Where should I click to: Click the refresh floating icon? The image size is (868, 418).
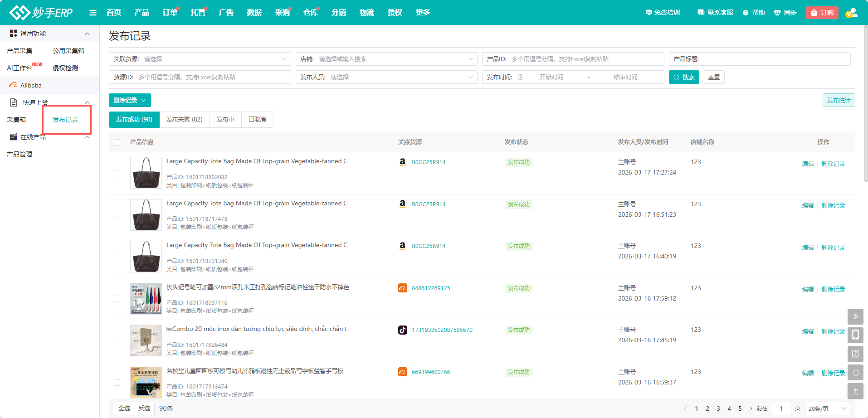pyautogui.click(x=855, y=373)
